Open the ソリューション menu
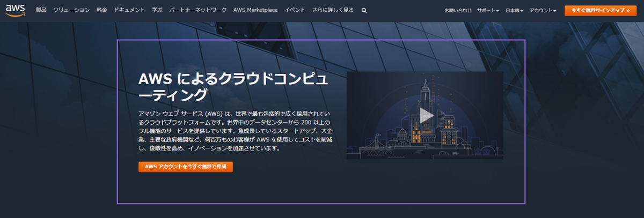644x218 pixels. [72, 10]
